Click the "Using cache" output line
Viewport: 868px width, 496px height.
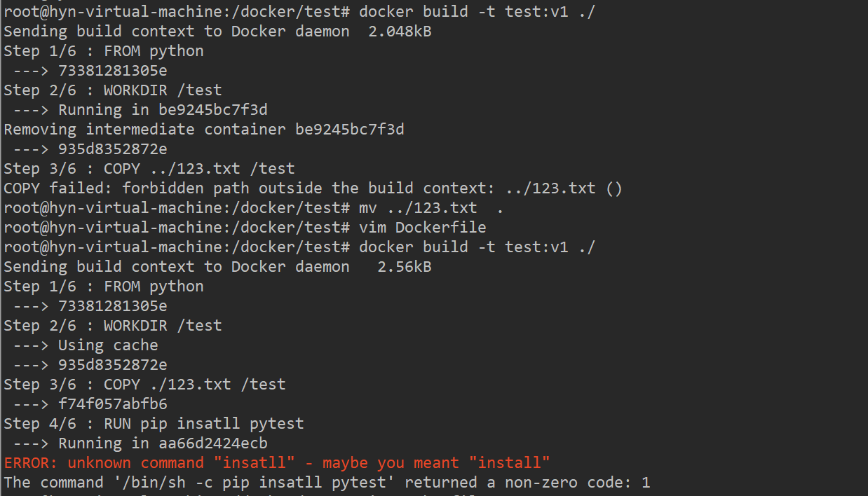(x=107, y=345)
